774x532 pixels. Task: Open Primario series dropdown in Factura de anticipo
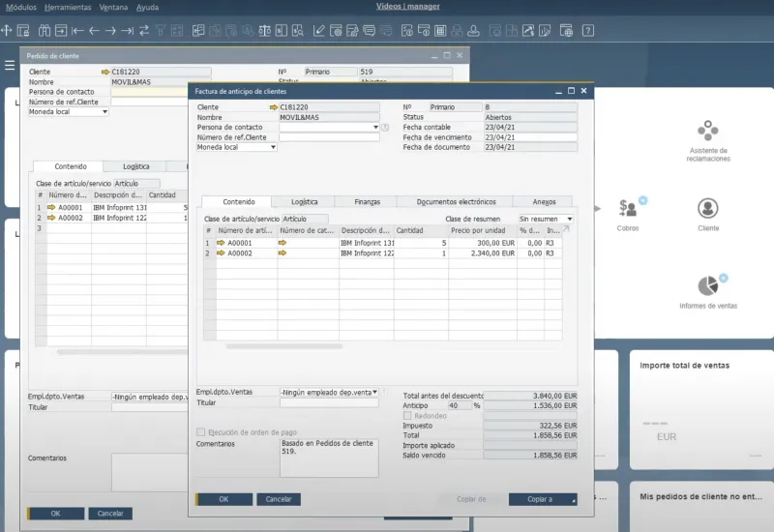tap(455, 107)
